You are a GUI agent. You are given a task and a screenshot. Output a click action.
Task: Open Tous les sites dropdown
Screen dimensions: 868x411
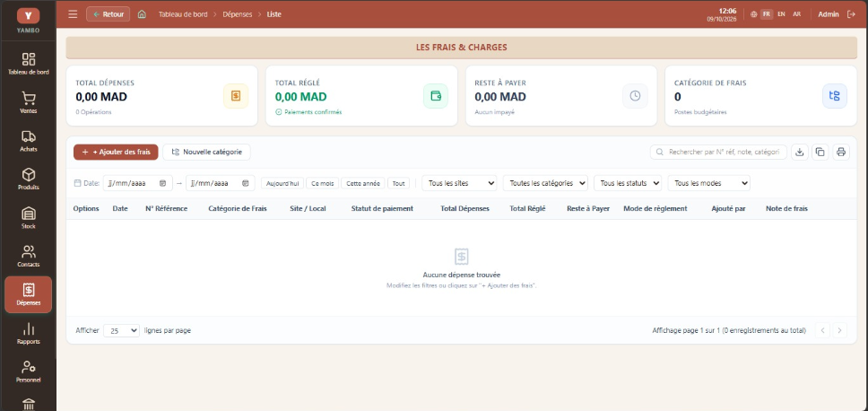click(459, 183)
